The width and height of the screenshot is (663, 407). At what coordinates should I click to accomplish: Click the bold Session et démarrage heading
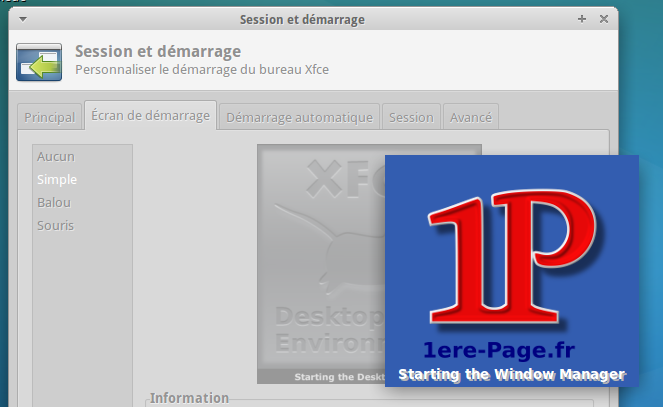pos(158,51)
